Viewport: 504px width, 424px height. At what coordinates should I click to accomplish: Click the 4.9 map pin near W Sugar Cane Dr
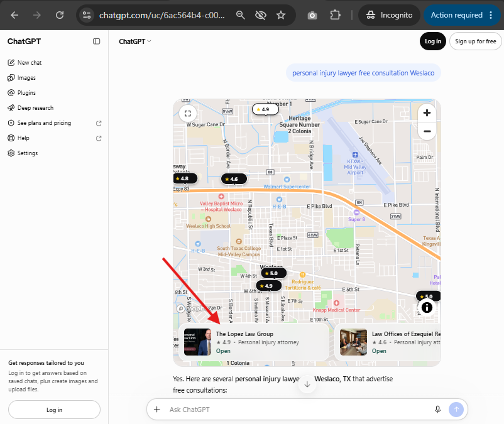[x=265, y=109]
